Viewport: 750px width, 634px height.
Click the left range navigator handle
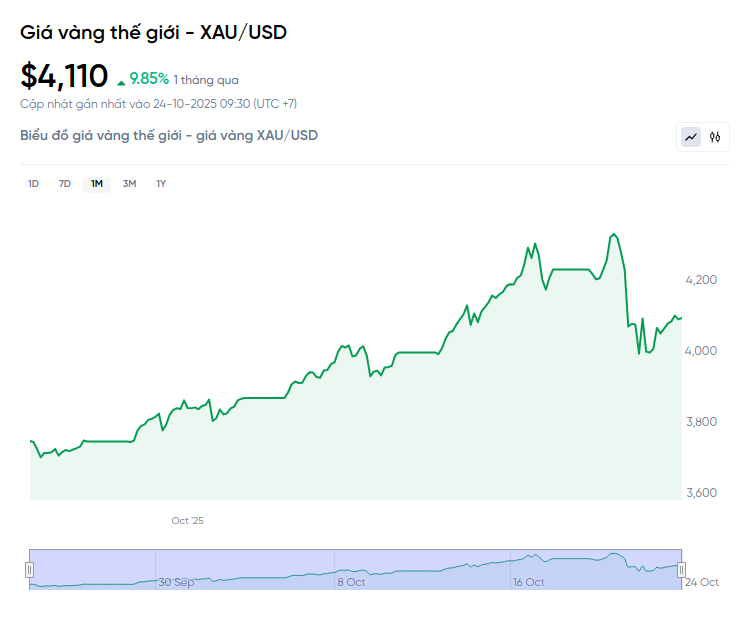29,569
